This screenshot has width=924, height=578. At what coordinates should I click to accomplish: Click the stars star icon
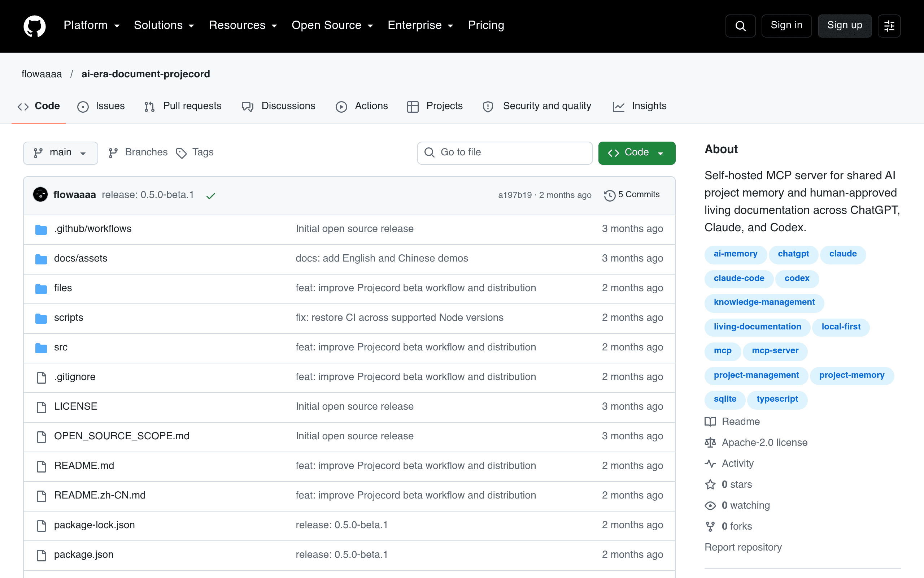point(710,485)
